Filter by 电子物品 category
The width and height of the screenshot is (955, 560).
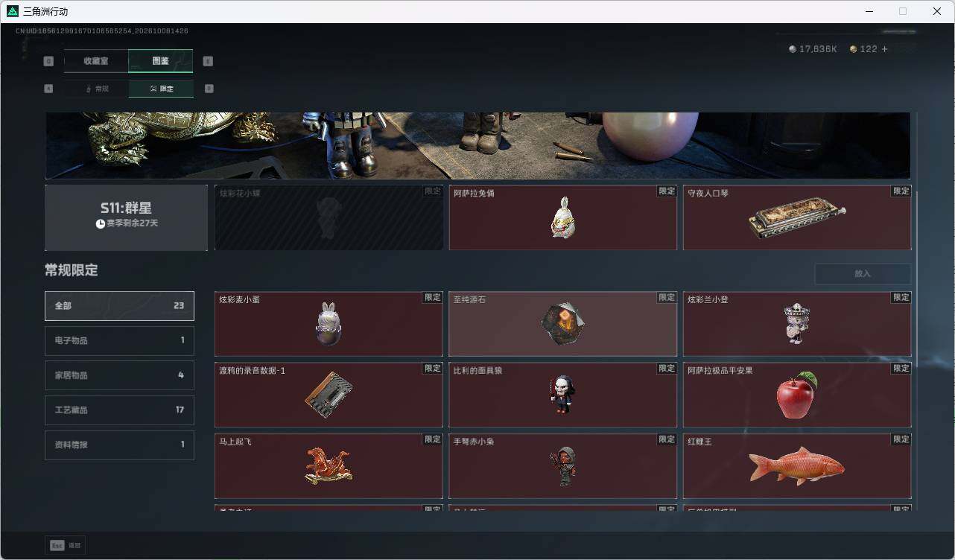(119, 340)
